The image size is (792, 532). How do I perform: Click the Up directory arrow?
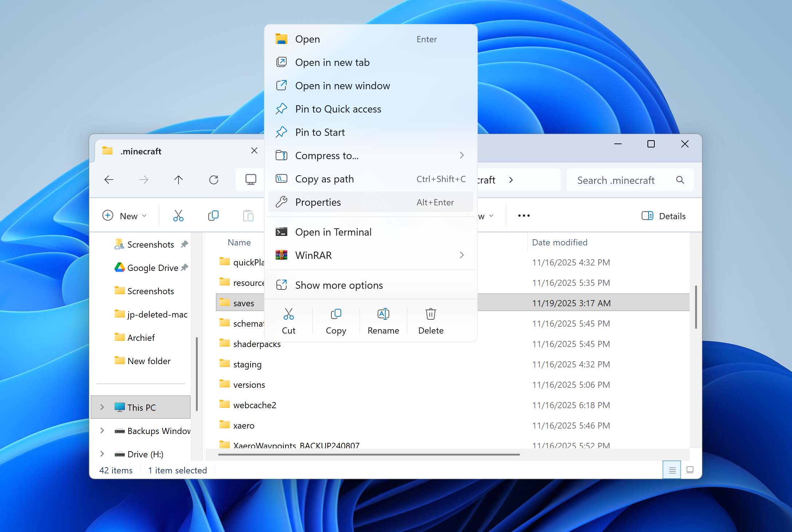pos(178,180)
